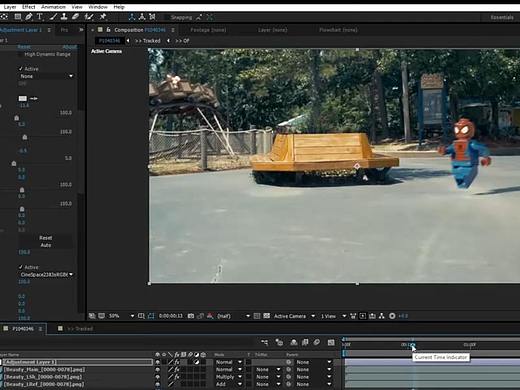This screenshot has height=390, width=520.
Task: Click the Toggle Transparency Grid icon
Action: click(x=267, y=316)
